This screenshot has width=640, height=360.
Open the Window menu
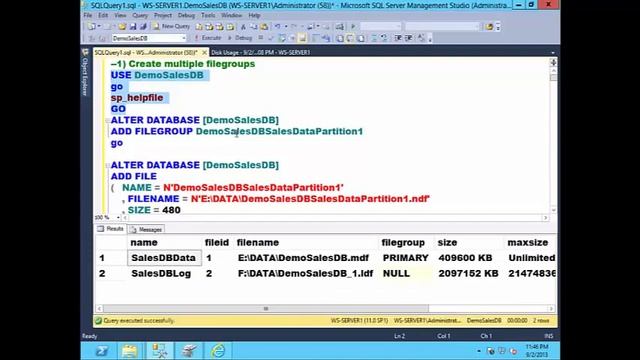coord(231,16)
